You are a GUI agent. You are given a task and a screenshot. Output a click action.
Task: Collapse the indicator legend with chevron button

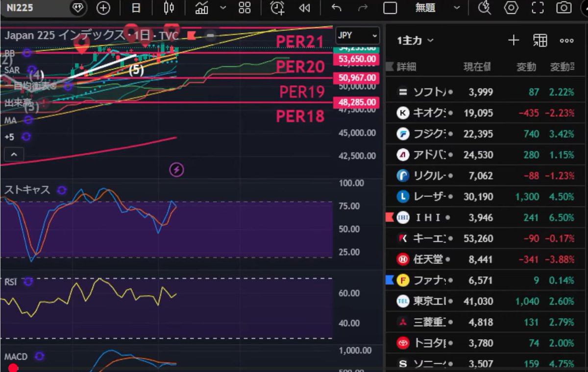(14, 155)
